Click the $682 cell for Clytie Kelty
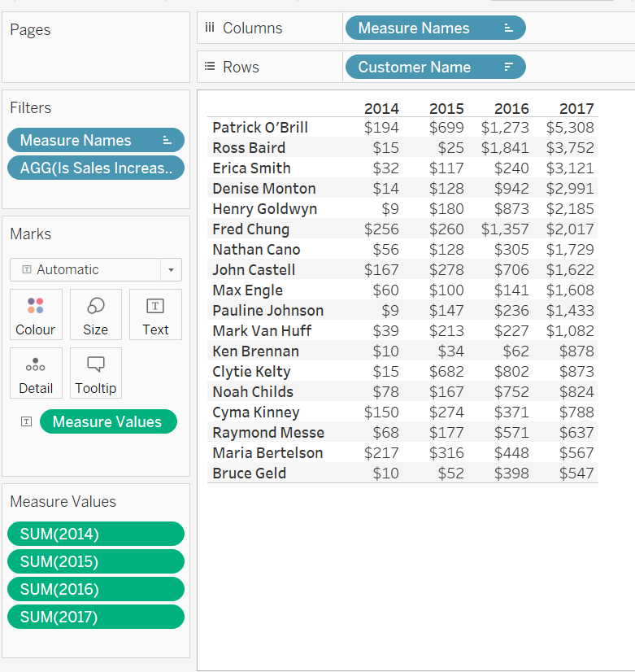 [446, 372]
